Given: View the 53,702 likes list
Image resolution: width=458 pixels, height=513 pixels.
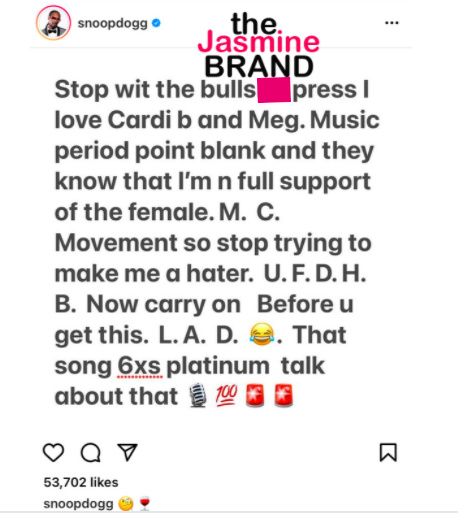Looking at the screenshot, I should pyautogui.click(x=81, y=482).
